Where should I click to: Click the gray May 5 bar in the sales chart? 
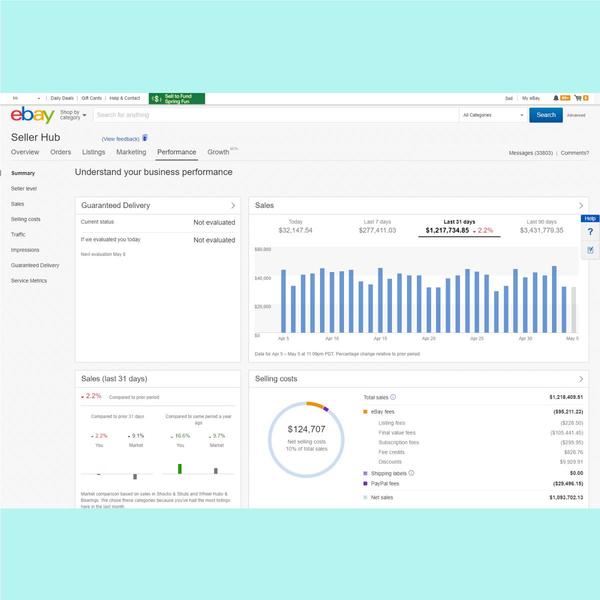pos(573,310)
